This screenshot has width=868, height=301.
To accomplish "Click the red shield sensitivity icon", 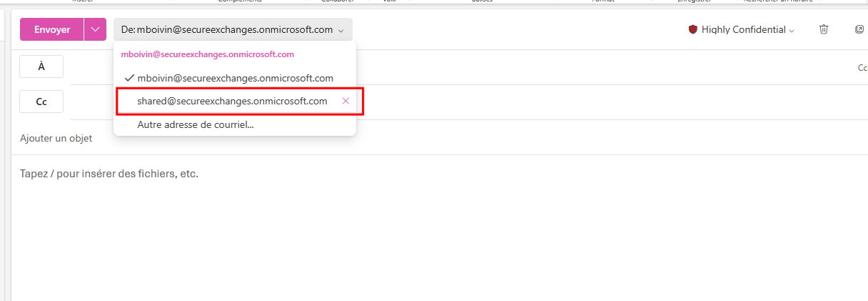I will click(x=692, y=30).
